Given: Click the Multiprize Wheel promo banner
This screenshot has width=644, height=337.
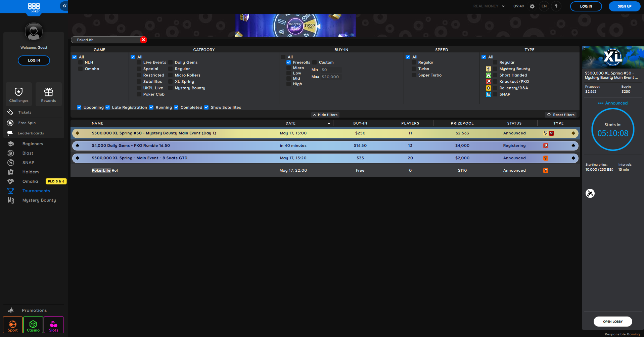Looking at the screenshot, I should pyautogui.click(x=295, y=26).
